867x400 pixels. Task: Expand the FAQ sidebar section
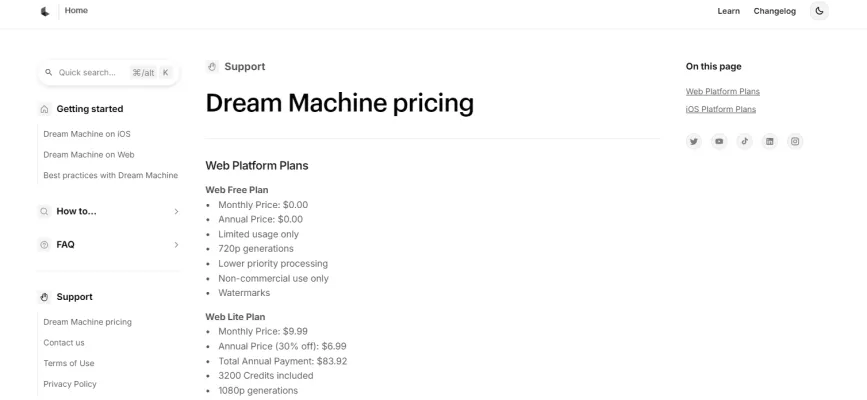pyautogui.click(x=176, y=244)
